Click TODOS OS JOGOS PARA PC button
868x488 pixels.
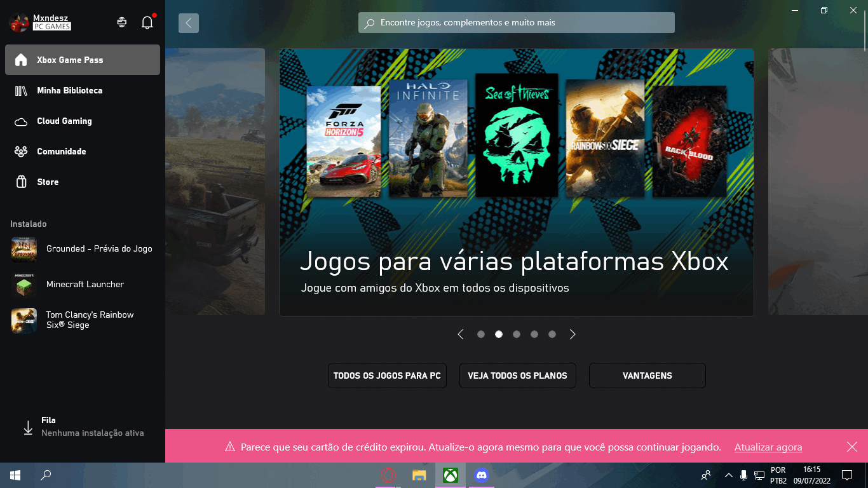(387, 376)
